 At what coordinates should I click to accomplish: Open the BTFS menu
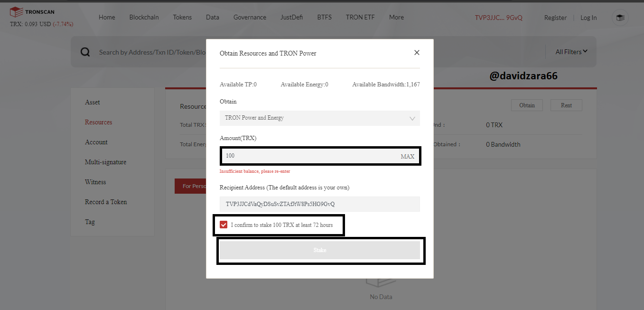pos(325,17)
